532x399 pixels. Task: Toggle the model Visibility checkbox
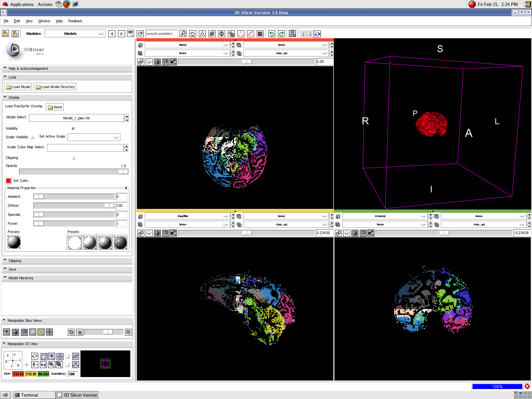(73, 129)
